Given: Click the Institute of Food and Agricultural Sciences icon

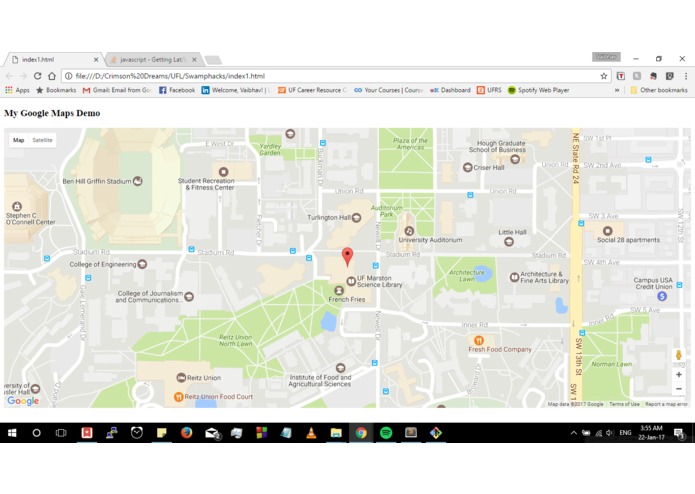Looking at the screenshot, I should pyautogui.click(x=340, y=368).
